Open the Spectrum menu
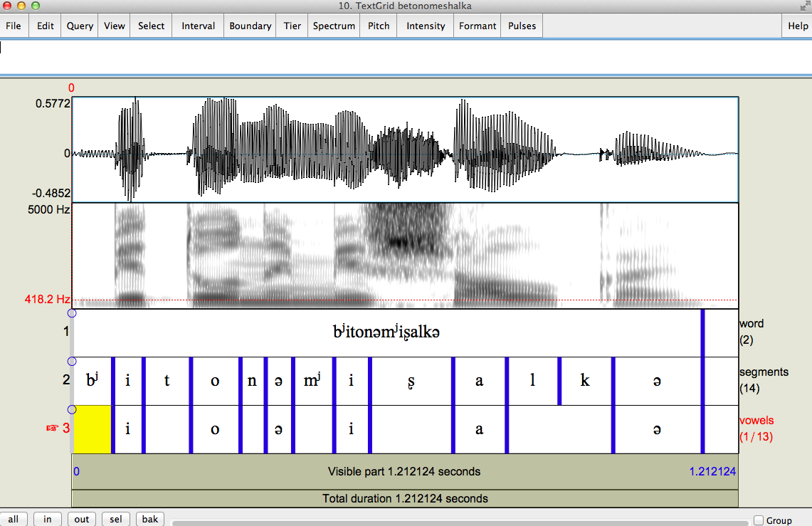 tap(334, 26)
